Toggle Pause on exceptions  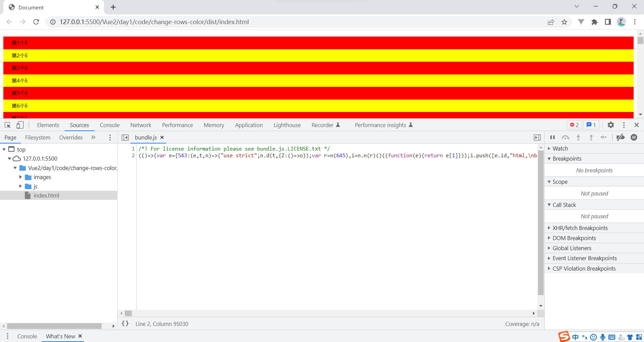634,137
